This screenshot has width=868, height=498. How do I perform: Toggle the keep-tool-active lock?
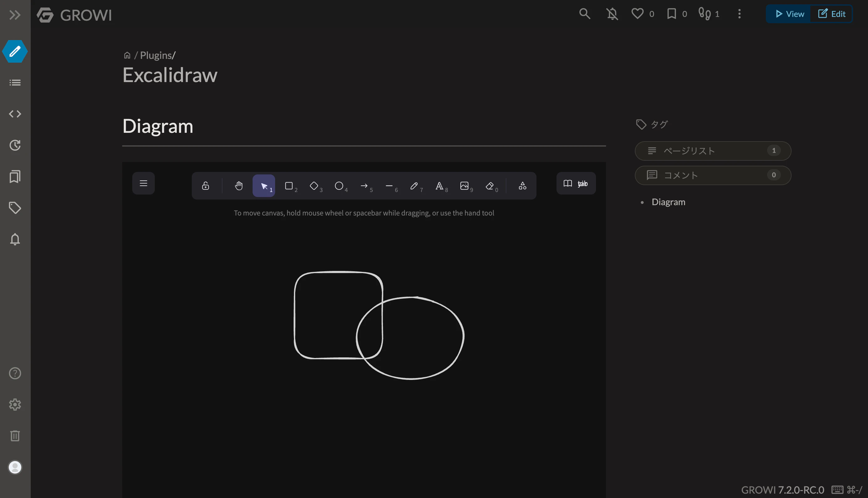point(205,186)
